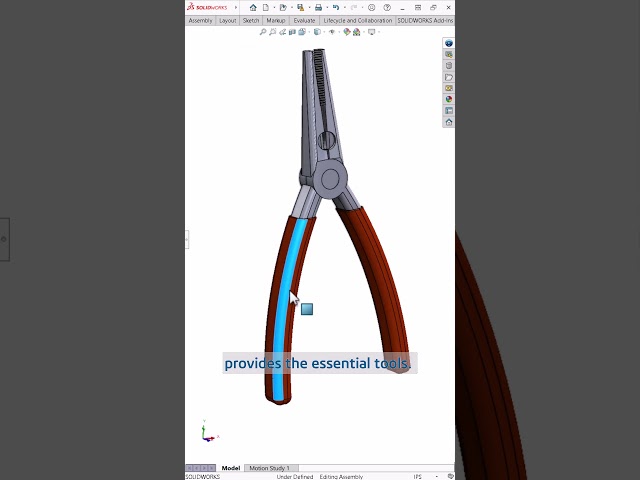Image resolution: width=640 pixels, height=480 pixels.
Task: Click the Zoom to Fit magnifier icon
Action: pos(263,32)
